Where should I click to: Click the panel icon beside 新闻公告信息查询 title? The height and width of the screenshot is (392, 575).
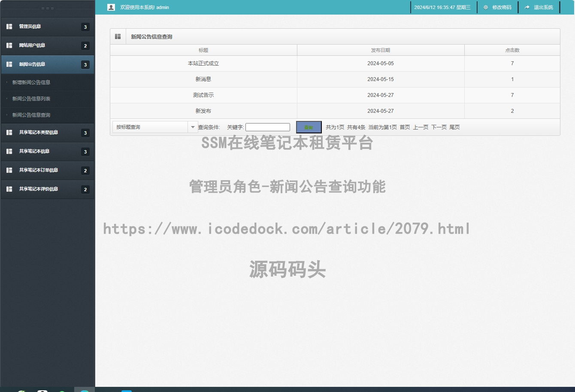click(118, 36)
